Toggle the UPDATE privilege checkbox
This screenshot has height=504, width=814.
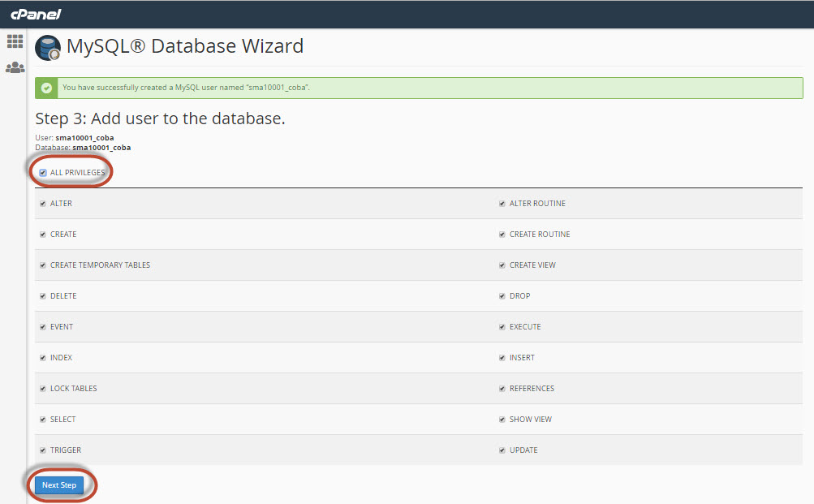(502, 450)
